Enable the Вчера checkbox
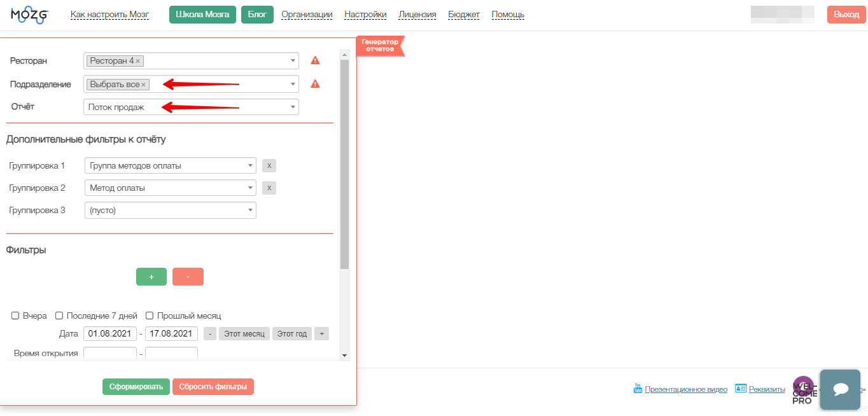The width and height of the screenshot is (868, 416). point(15,315)
